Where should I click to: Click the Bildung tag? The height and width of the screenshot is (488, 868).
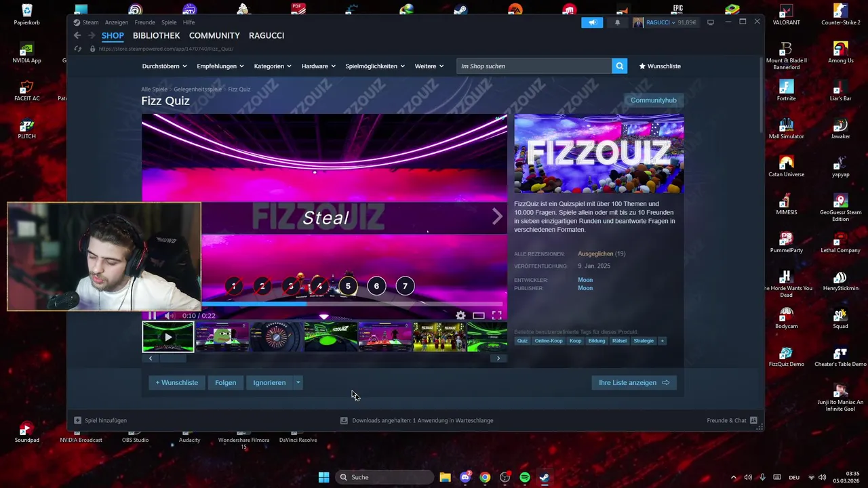(x=597, y=341)
